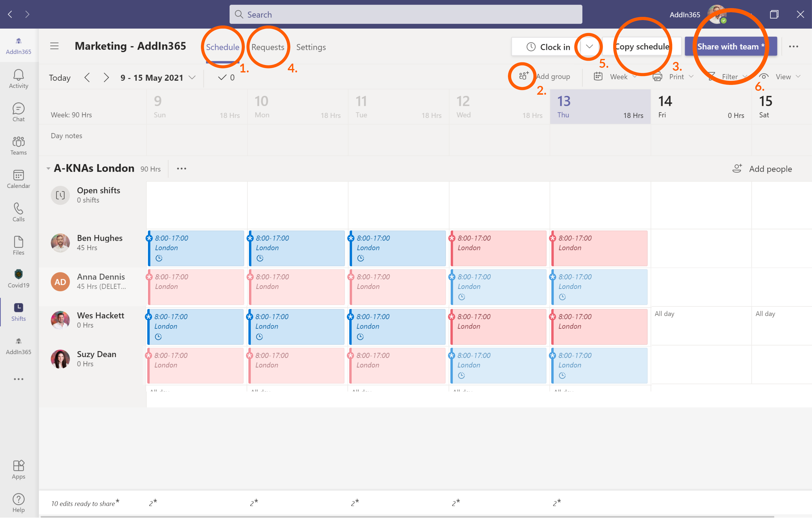The width and height of the screenshot is (812, 518).
Task: Click the Add group icon
Action: [x=523, y=76]
